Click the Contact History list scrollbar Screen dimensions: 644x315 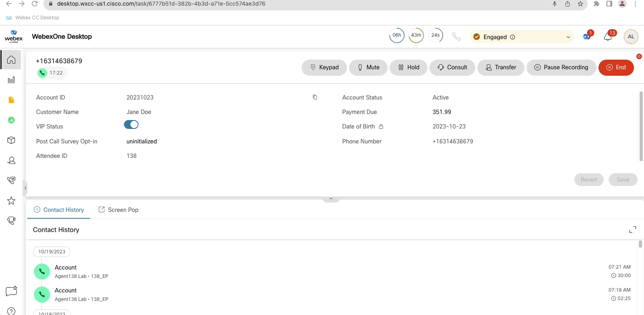tap(640, 244)
